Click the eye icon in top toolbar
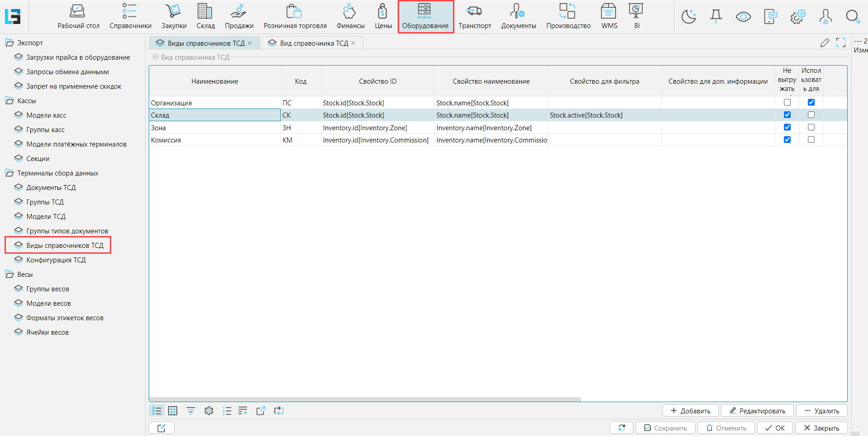The image size is (868, 436). pos(743,17)
